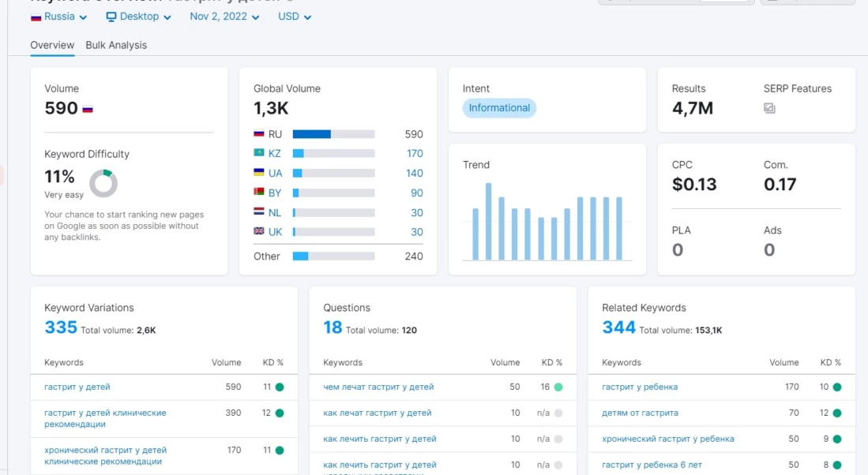This screenshot has width=868, height=475.
Task: Open the Nov 2, 2022 date picker
Action: click(x=224, y=17)
